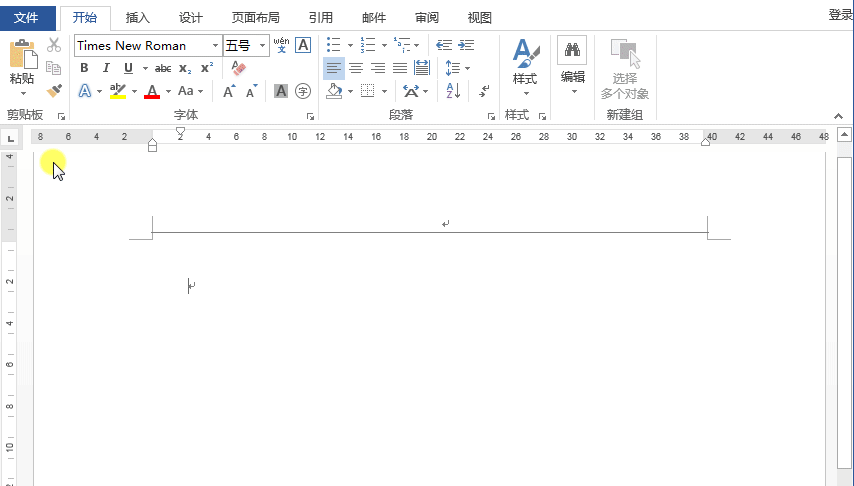Switch to the 邮件 Mailings tab

374,18
